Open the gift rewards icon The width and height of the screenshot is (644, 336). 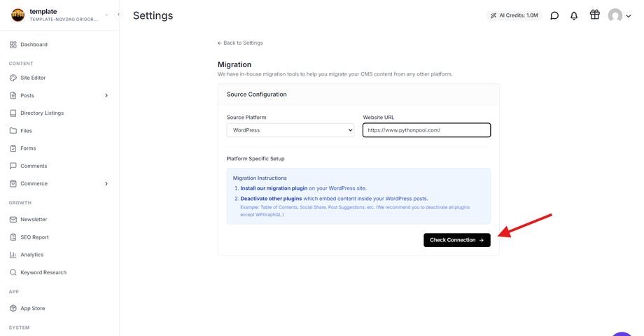click(595, 15)
